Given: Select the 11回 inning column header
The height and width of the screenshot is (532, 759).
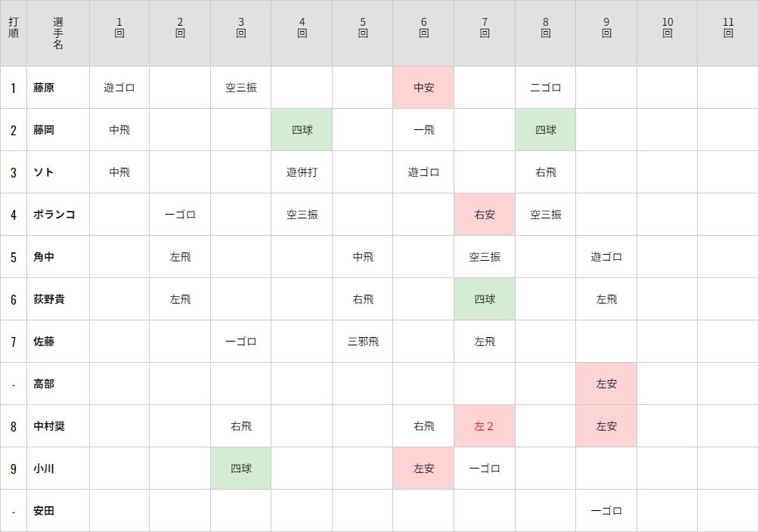Looking at the screenshot, I should (728, 28).
